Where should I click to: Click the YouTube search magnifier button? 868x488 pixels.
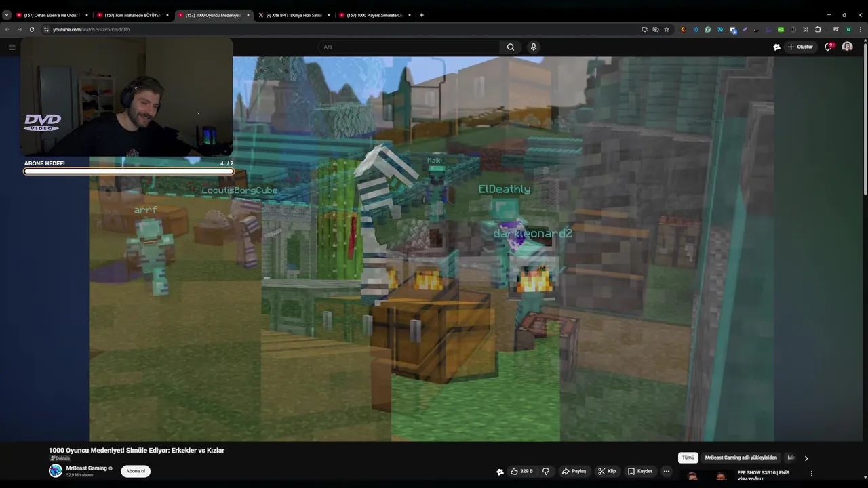pos(511,47)
